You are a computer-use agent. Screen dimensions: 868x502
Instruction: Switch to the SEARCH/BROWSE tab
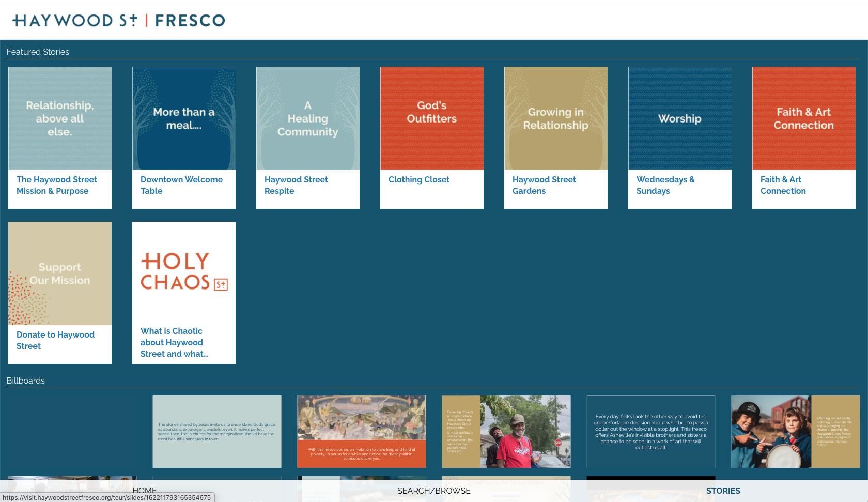tap(434, 491)
